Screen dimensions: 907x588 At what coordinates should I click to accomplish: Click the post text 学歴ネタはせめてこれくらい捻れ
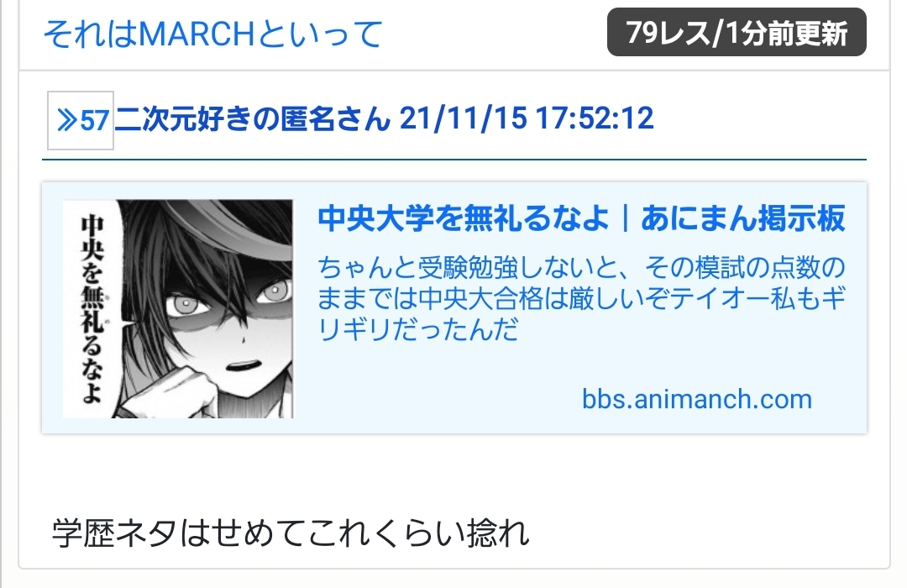(291, 533)
